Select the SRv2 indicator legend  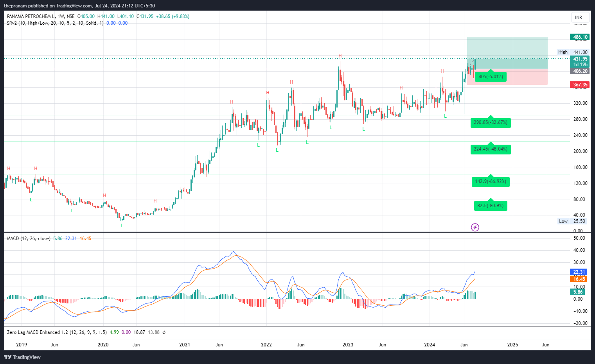pyautogui.click(x=55, y=23)
